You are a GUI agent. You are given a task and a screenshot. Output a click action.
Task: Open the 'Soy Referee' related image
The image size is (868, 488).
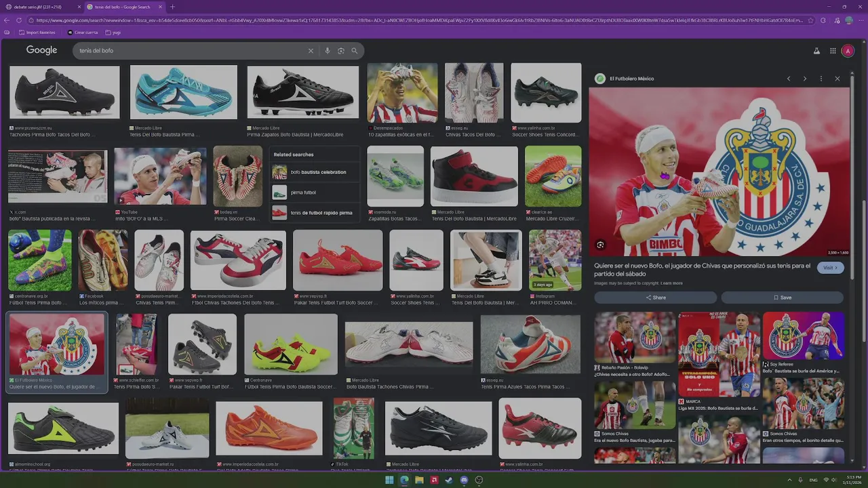click(803, 335)
